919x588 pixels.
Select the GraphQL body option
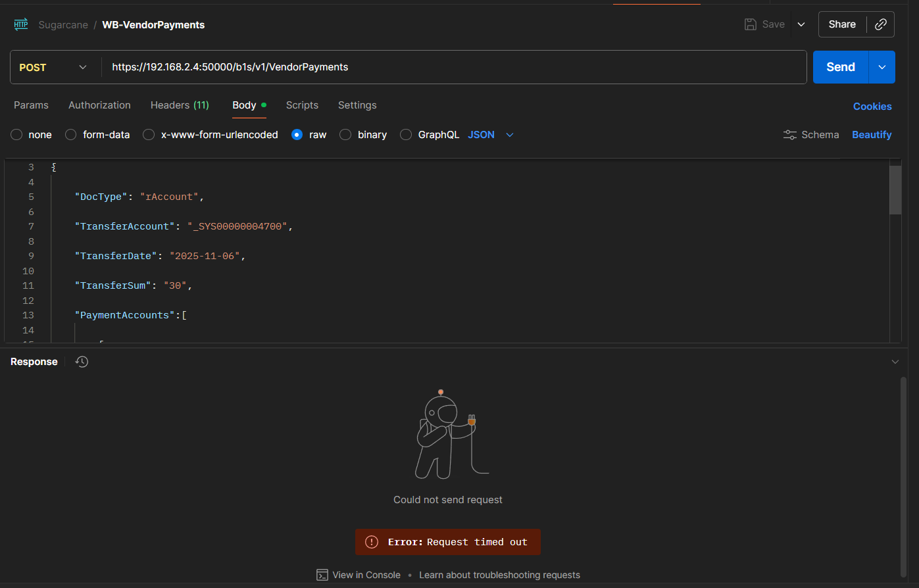click(x=406, y=135)
